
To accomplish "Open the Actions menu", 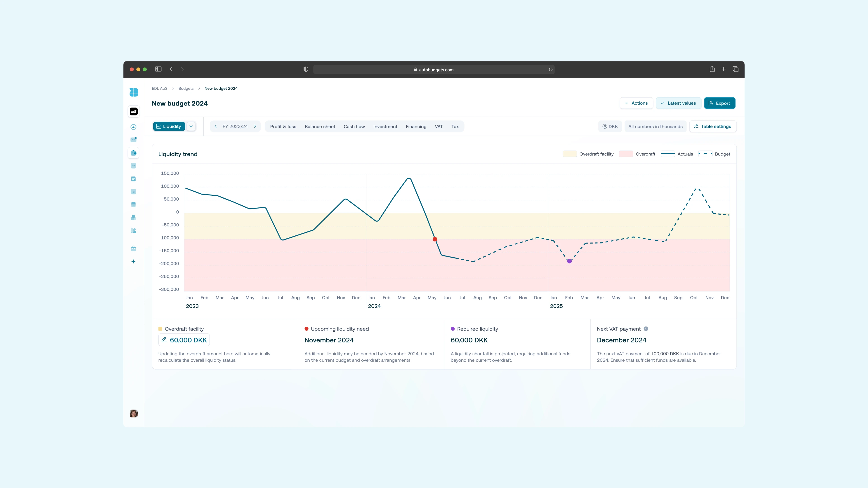I will click(636, 103).
